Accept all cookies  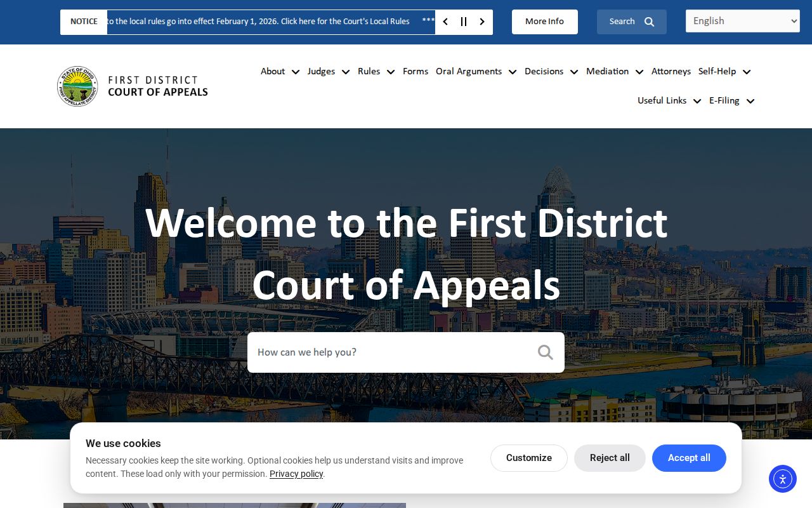[689, 458]
